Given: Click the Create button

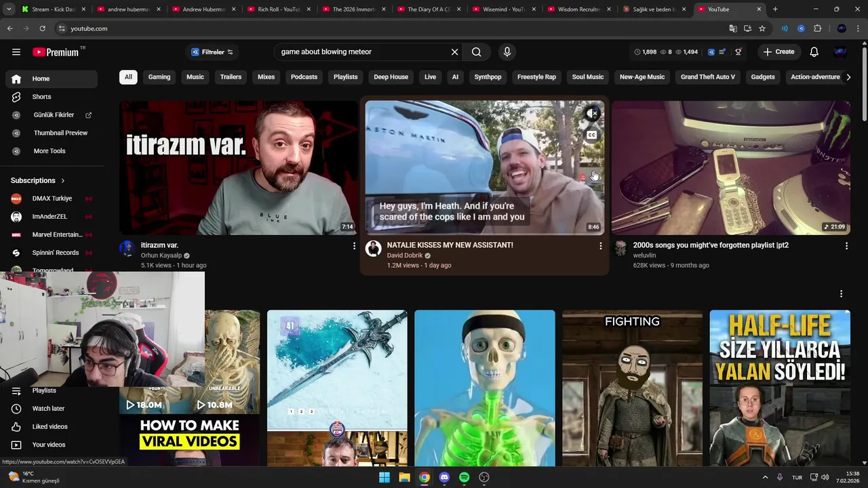Looking at the screenshot, I should tap(778, 52).
